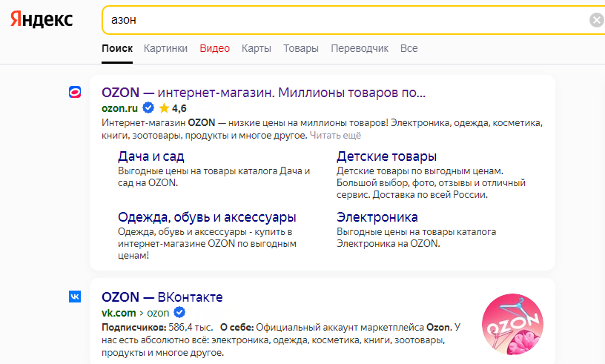Image resolution: width=605 pixels, height=364 pixels.
Task: Select the Поиск tab
Action: (x=117, y=49)
